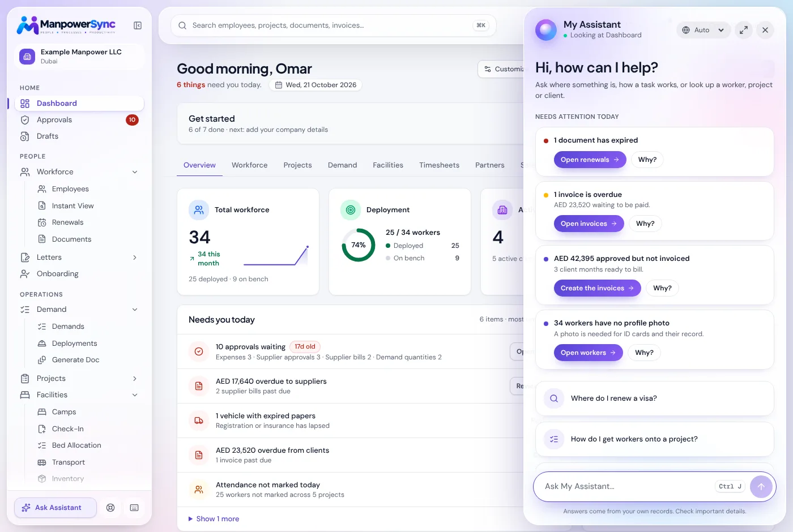Collapse the Workforce section chevron
Image resolution: width=793 pixels, height=532 pixels.
pos(135,172)
